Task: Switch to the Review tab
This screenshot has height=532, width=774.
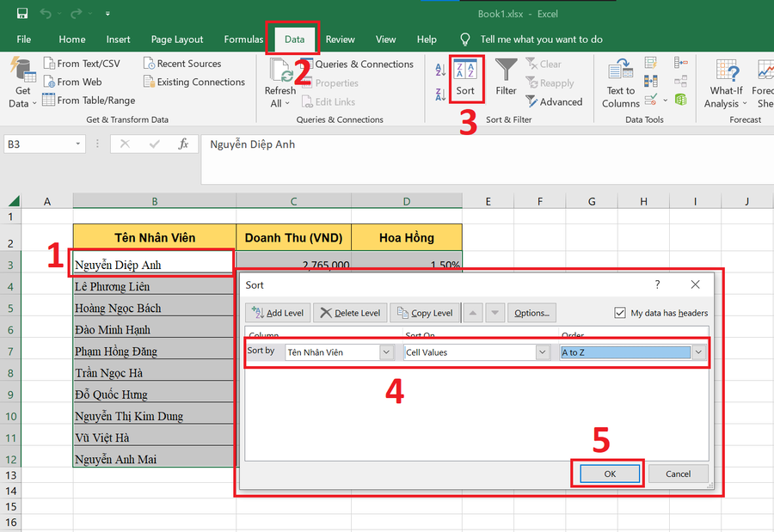Action: pos(340,40)
